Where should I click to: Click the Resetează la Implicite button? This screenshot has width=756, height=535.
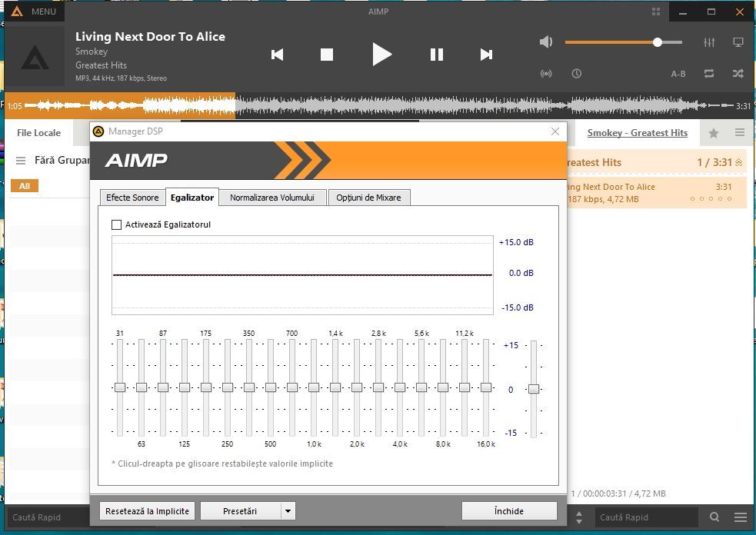point(147,511)
